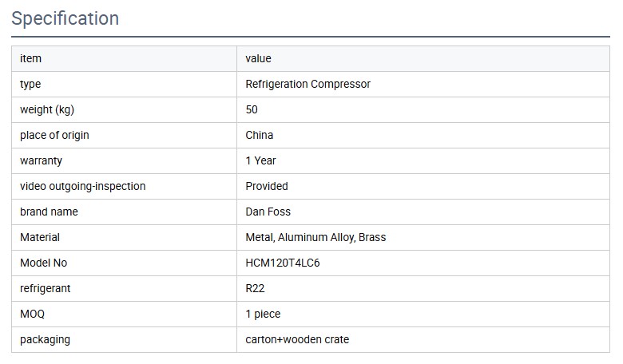Image resolution: width=623 pixels, height=364 pixels.
Task: Click the Specification heading
Action: point(65,18)
